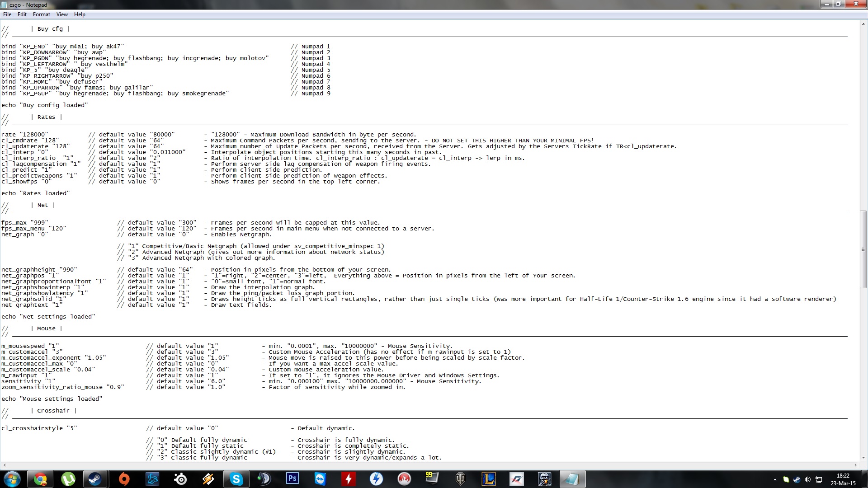Click the Chrome browser icon in taskbar
868x488 pixels.
39,479
